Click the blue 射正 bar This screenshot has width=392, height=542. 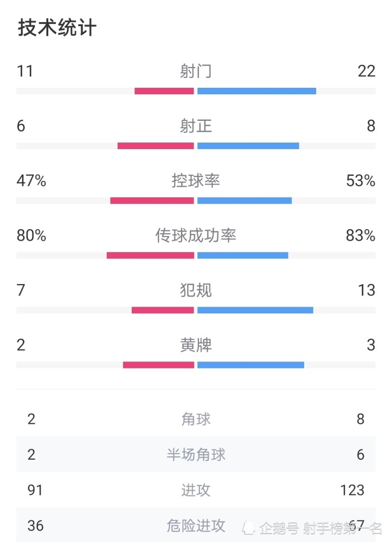click(248, 146)
